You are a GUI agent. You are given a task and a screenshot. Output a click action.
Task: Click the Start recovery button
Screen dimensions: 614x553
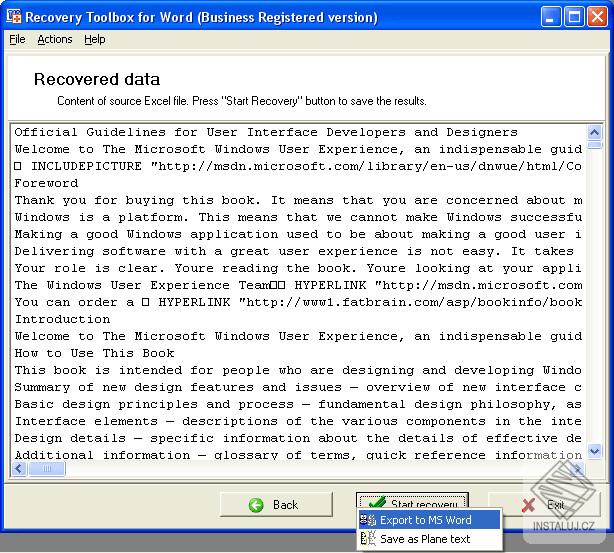(412, 501)
